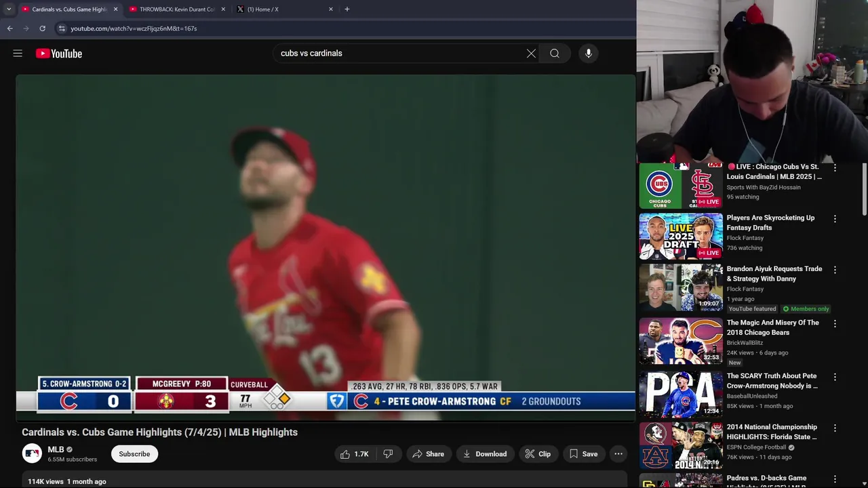
Task: Subscribe to the MLB channel
Action: [134, 454]
